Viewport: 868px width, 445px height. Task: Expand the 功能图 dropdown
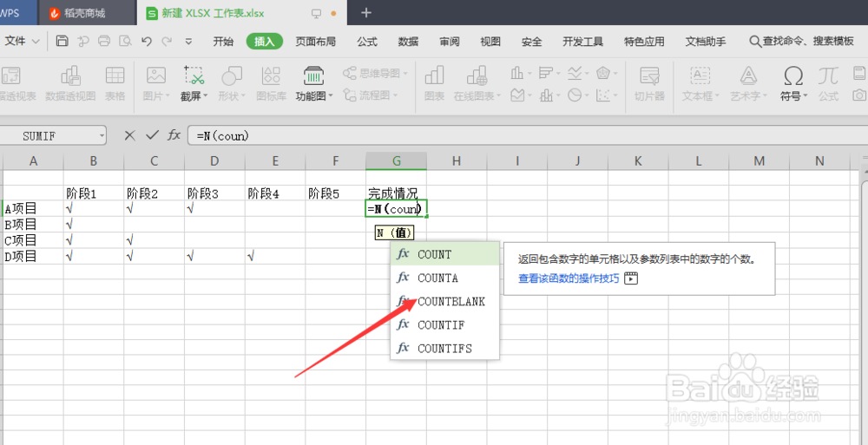[314, 83]
